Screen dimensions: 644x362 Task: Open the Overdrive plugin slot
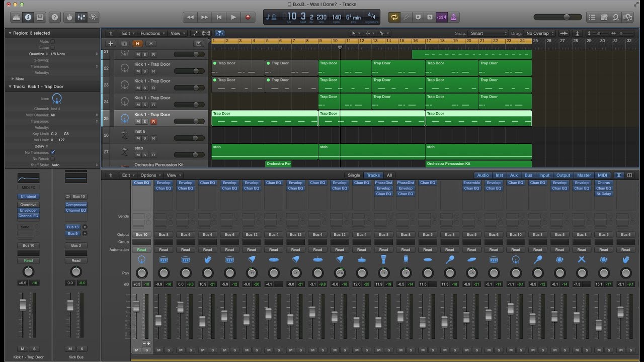click(28, 205)
